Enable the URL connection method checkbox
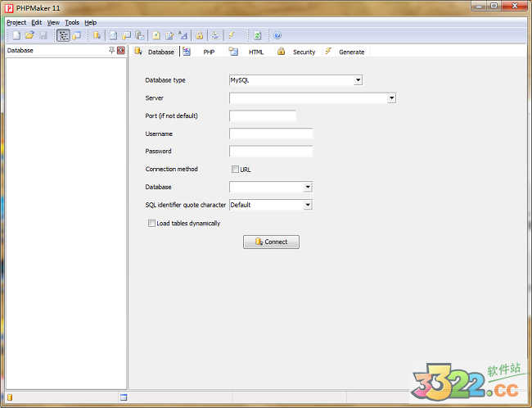 (x=235, y=169)
